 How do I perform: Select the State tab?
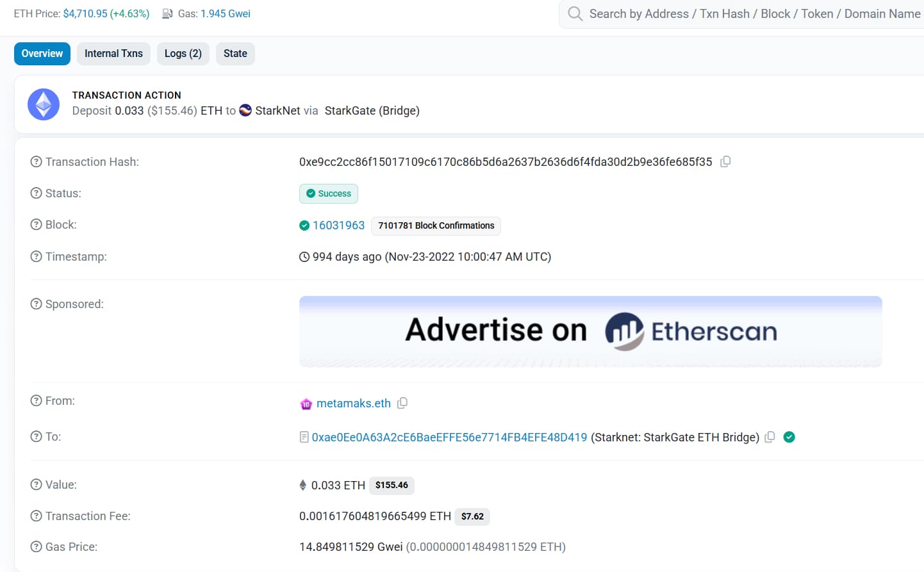(235, 53)
